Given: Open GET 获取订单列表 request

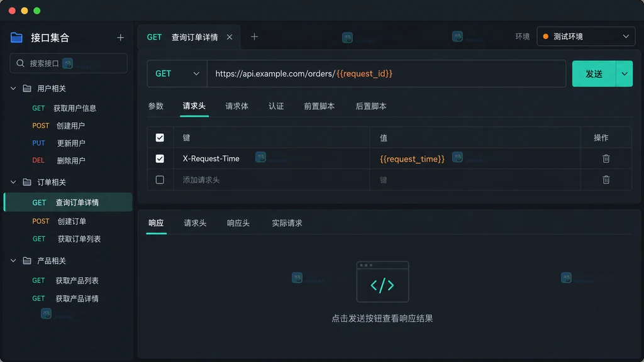Looking at the screenshot, I should (68, 239).
